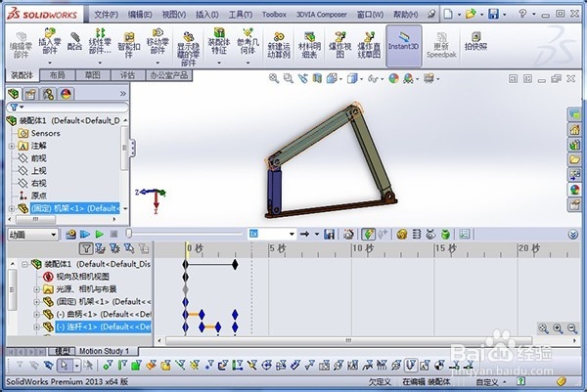Image resolution: width=587 pixels, height=392 pixels.
Task: Expand the 注解 tree node
Action: point(11,146)
